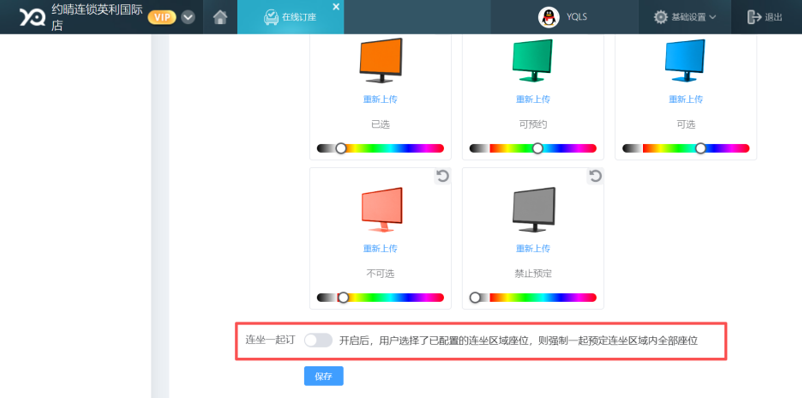This screenshot has width=802, height=403.
Task: Switch to the 在线订座 tab
Action: tap(290, 17)
